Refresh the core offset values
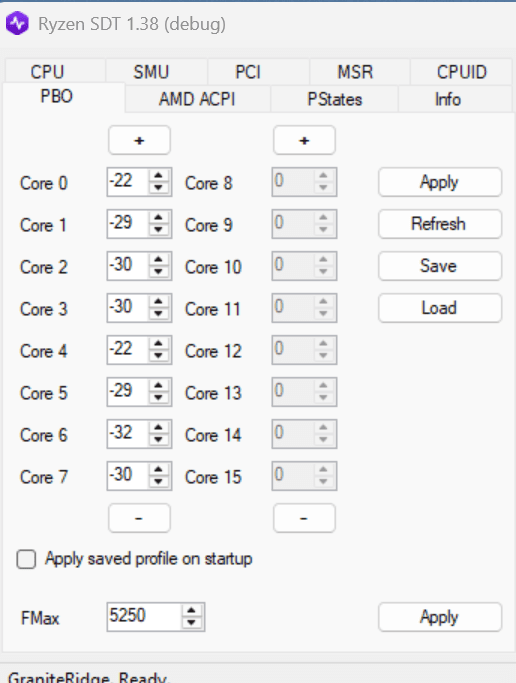The image size is (516, 683). [440, 224]
